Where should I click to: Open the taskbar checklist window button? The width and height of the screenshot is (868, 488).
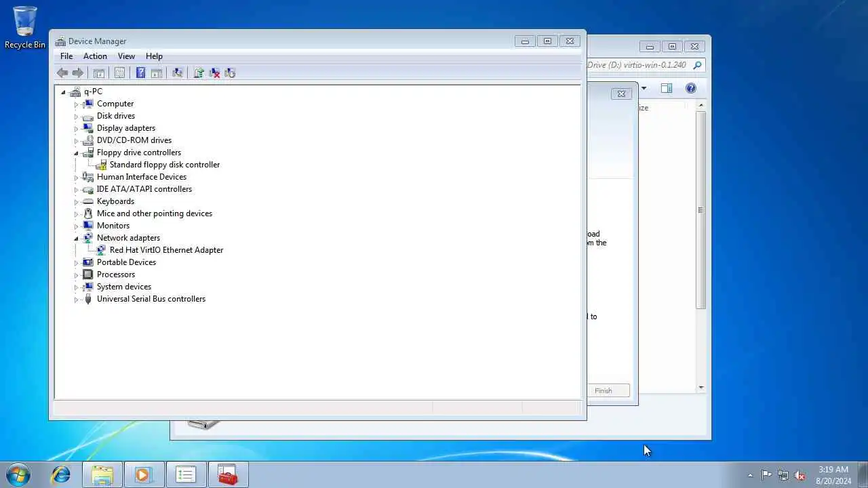click(185, 474)
